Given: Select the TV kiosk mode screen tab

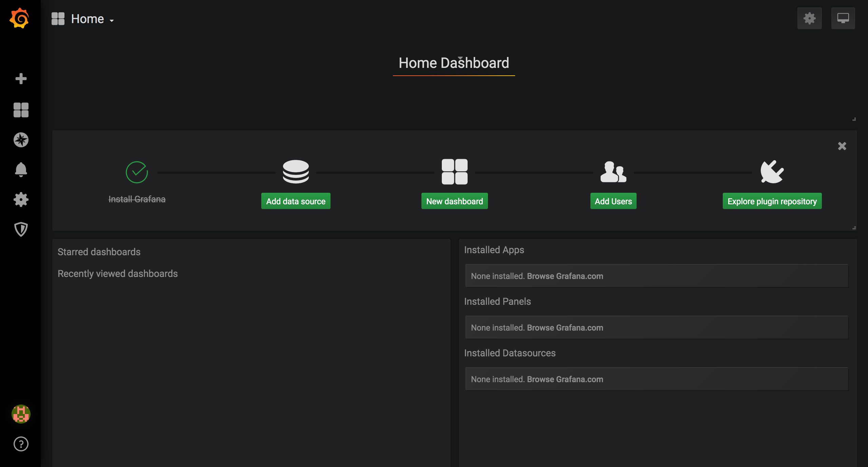Looking at the screenshot, I should [843, 19].
